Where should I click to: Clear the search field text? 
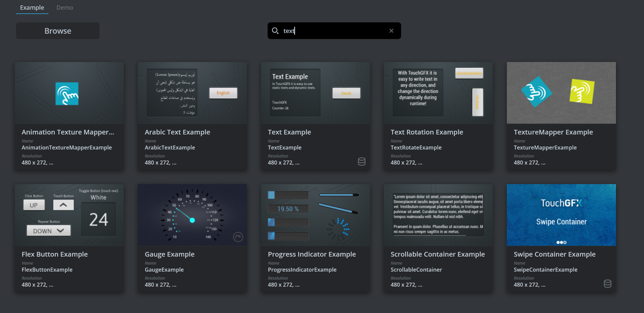tap(391, 31)
